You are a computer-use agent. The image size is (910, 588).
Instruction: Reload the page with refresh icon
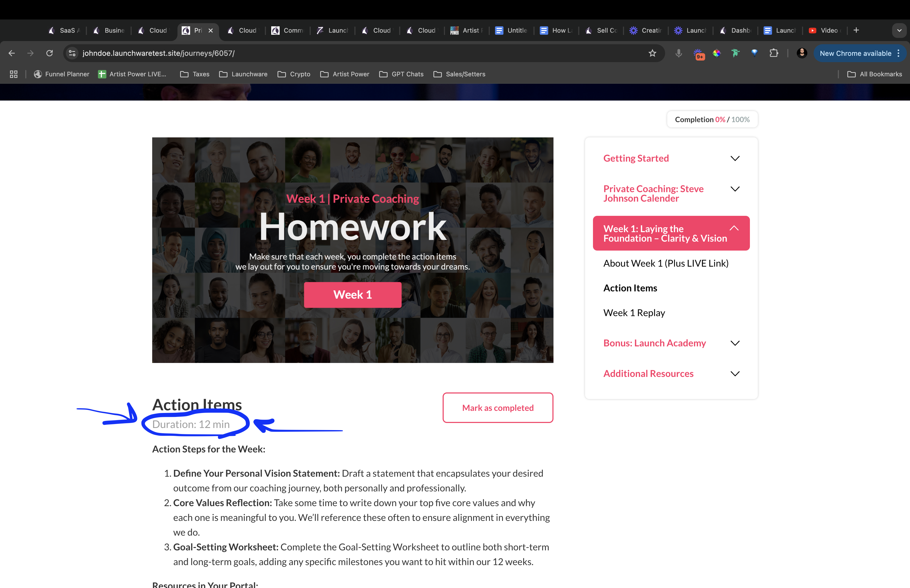click(x=49, y=53)
